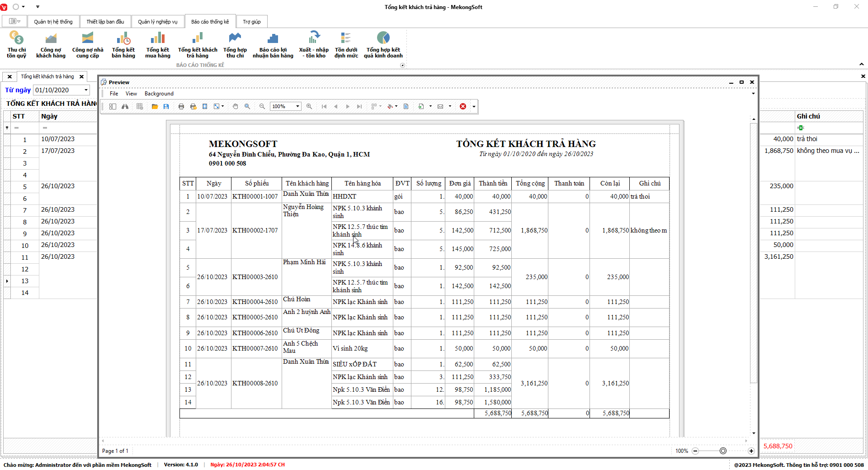This screenshot has width=868, height=470.
Task: Click the binoculars Search icon
Action: click(125, 106)
